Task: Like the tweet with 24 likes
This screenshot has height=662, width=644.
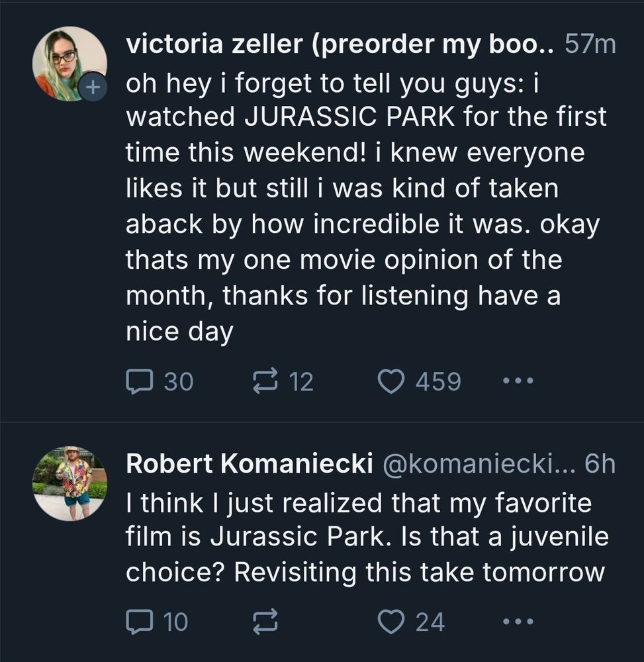Action: (x=391, y=622)
